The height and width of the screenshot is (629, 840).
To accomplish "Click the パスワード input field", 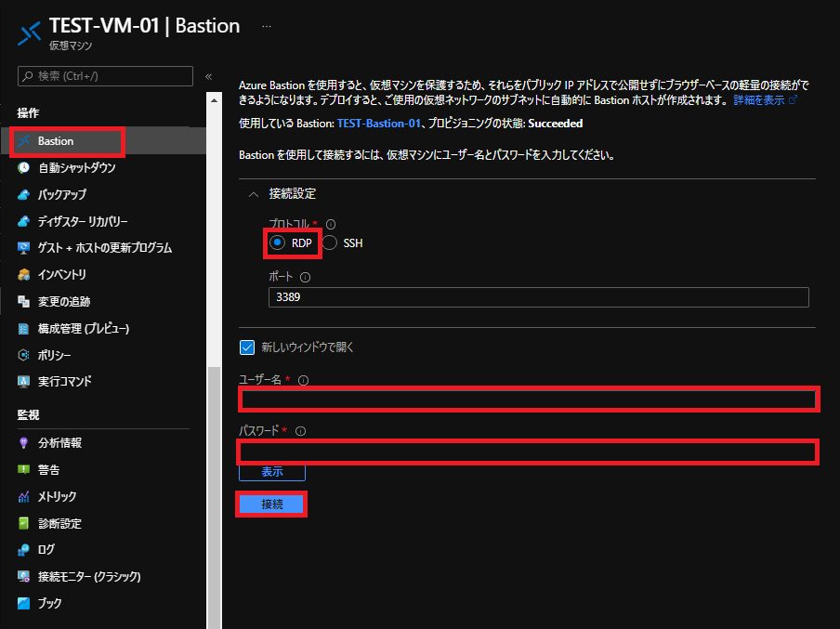I will point(528,452).
